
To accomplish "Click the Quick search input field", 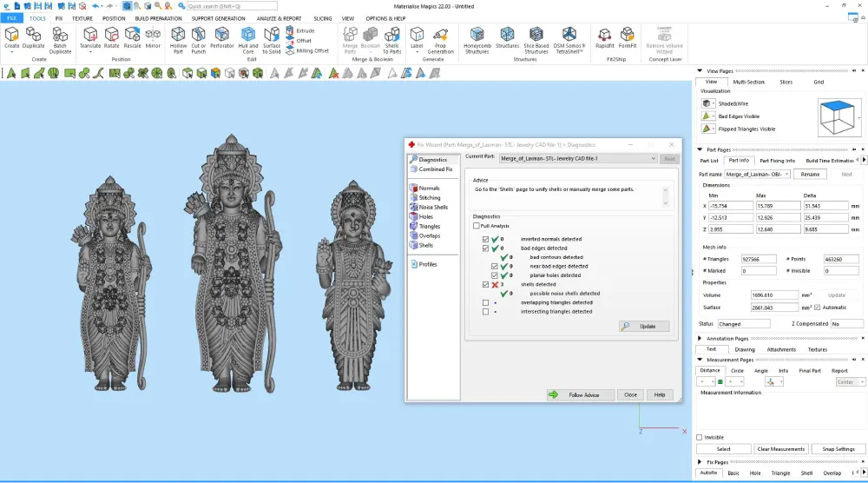I will [x=232, y=6].
